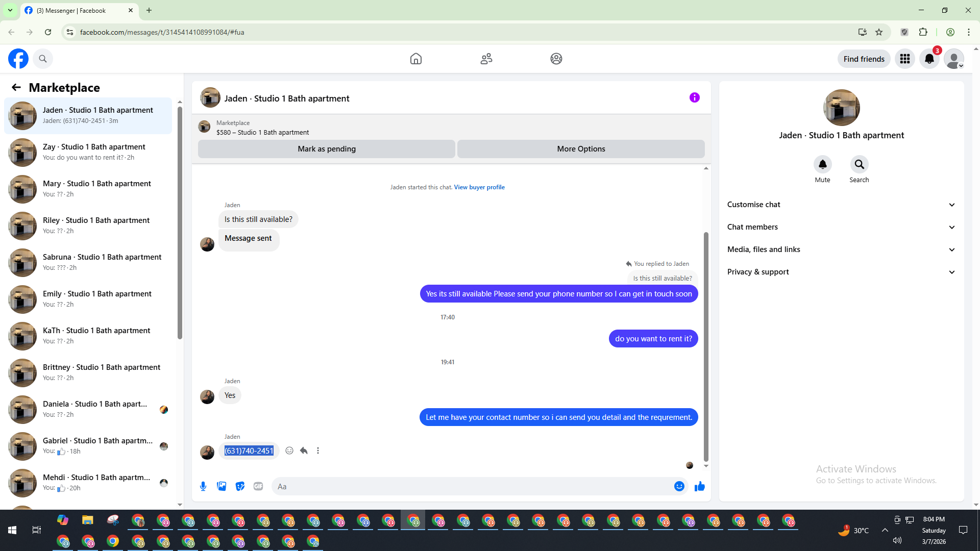The height and width of the screenshot is (551, 980).
Task: Select Gabriel's apartment conversation
Action: coord(88,446)
